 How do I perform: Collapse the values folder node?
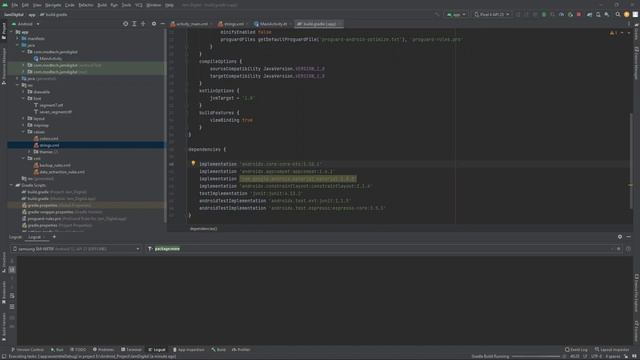[x=24, y=132]
